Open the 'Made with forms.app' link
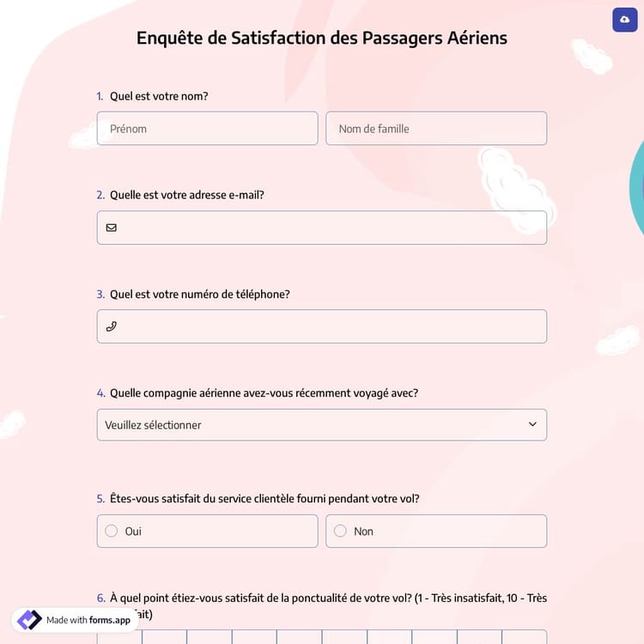The image size is (644, 644). click(x=88, y=620)
